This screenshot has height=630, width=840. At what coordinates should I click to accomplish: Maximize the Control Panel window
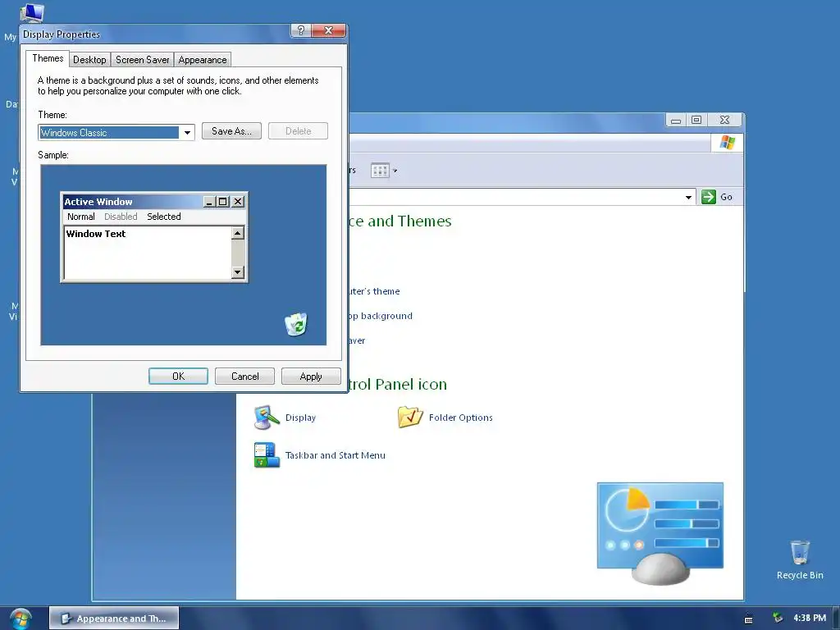(696, 120)
